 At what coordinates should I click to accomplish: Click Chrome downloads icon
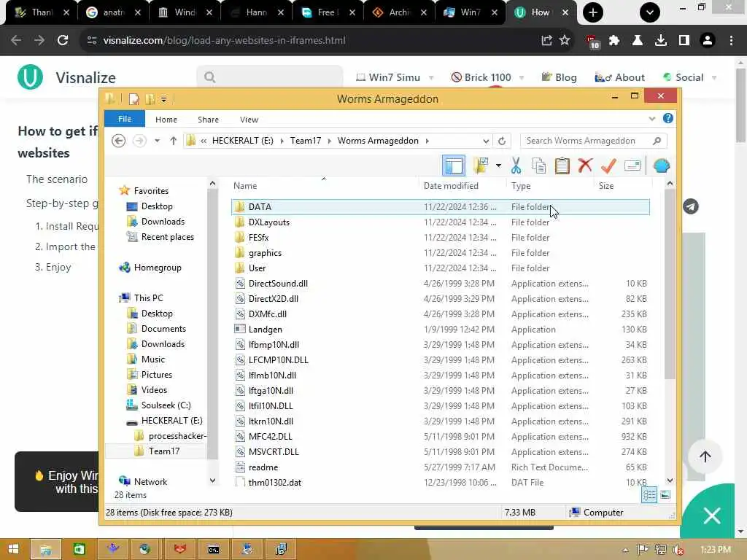coord(661,41)
